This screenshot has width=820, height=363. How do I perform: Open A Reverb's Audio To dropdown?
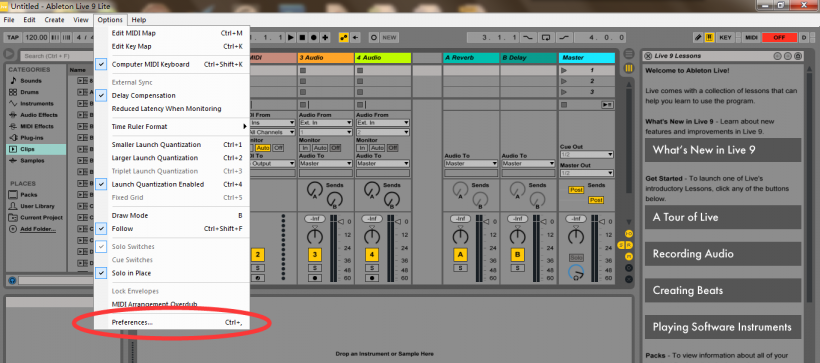tap(471, 164)
